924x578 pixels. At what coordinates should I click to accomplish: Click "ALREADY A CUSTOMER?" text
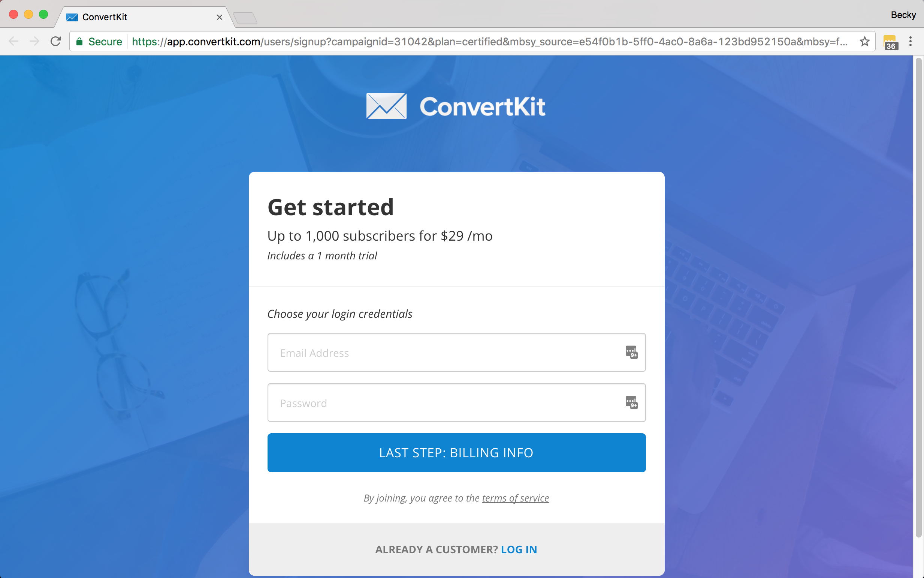[x=437, y=550]
